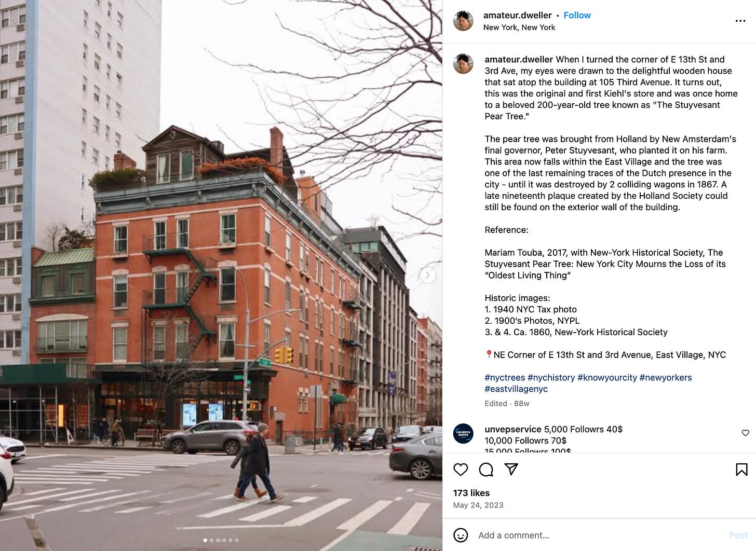Like the unvepservice comment
The height and width of the screenshot is (551, 756).
745,433
